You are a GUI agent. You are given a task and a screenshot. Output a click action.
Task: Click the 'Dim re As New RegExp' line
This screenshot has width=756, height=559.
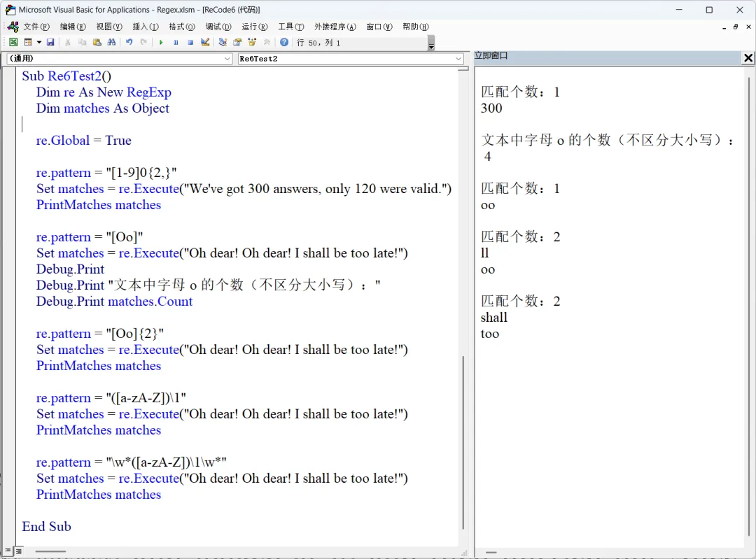pos(104,92)
